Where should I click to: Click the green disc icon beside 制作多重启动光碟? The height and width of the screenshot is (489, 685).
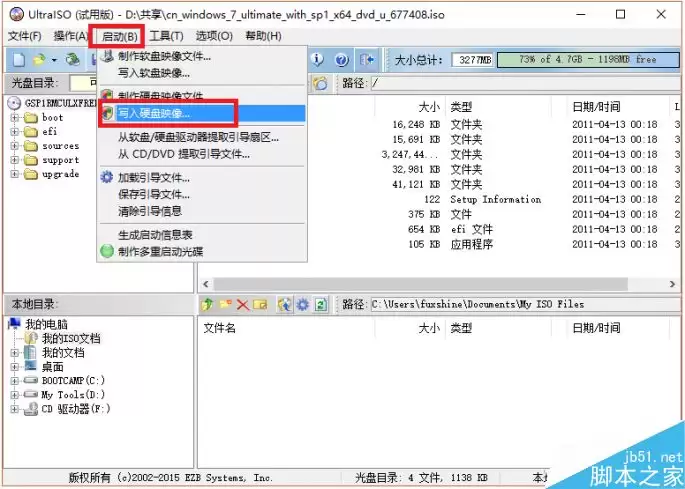pos(107,251)
